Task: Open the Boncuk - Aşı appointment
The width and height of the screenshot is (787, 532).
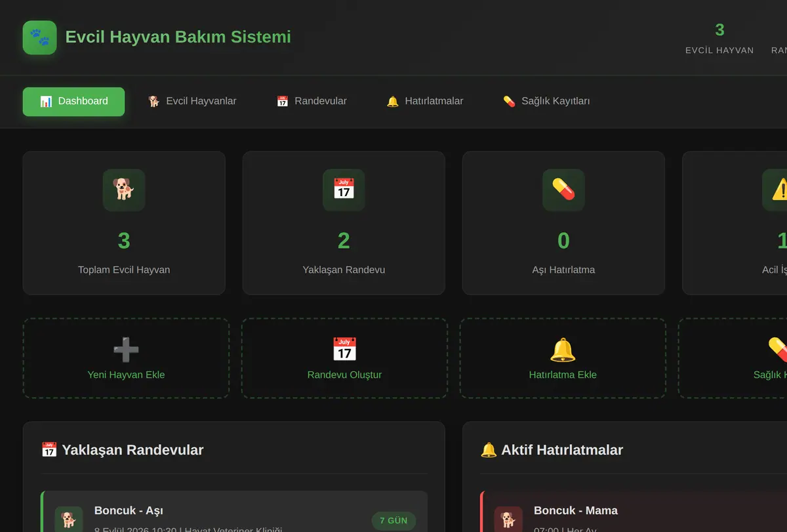Action: point(234,512)
